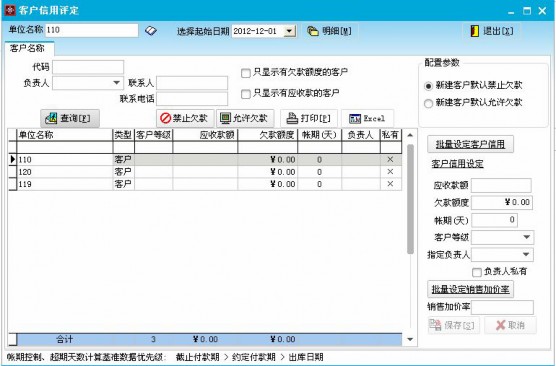
Task: Click 允许欠款 to allow credit
Action: [245, 118]
